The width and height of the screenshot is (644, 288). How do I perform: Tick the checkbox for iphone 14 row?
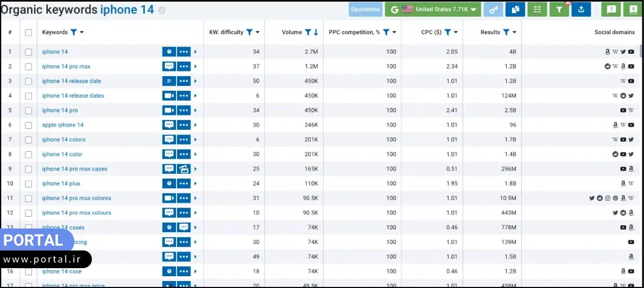tap(28, 52)
